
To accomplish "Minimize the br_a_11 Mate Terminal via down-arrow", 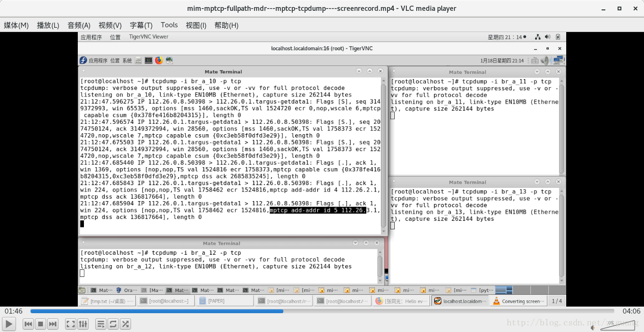I will click(x=537, y=72).
